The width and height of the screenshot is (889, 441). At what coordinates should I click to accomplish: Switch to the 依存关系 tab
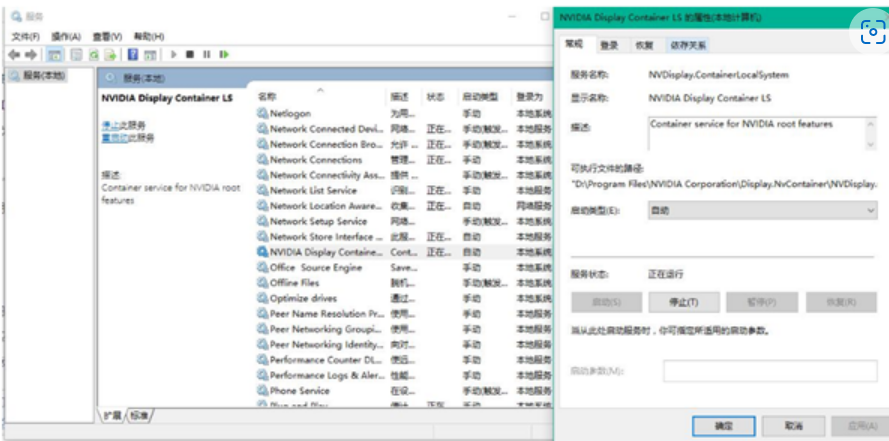(688, 45)
